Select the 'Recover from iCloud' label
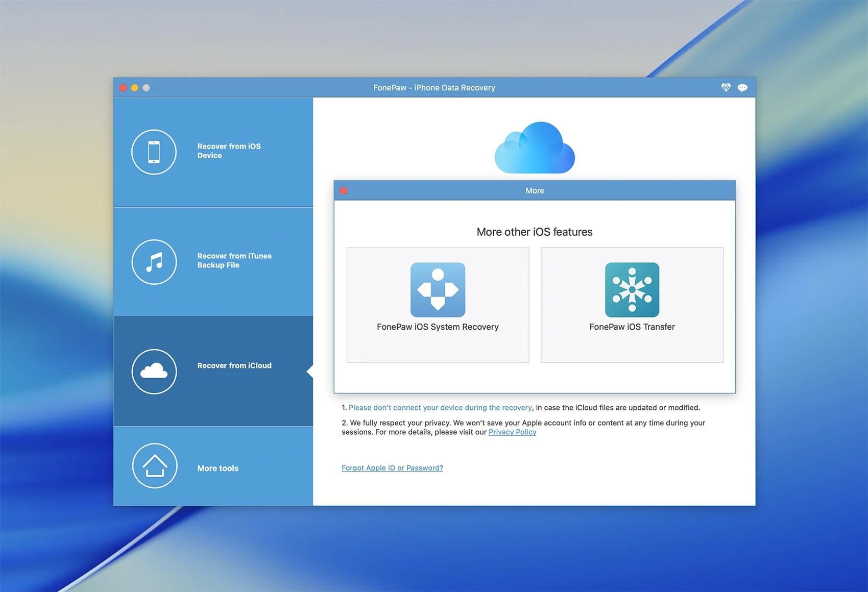This screenshot has width=868, height=592. click(x=234, y=366)
